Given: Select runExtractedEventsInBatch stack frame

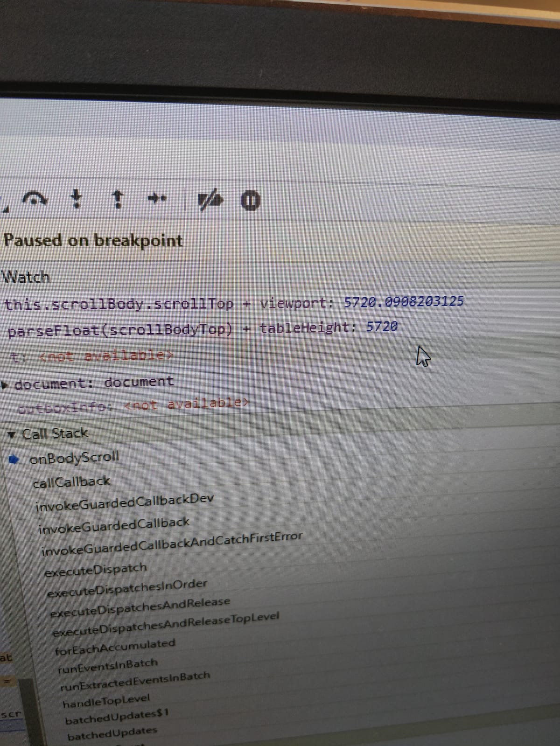Looking at the screenshot, I should click(135, 681).
